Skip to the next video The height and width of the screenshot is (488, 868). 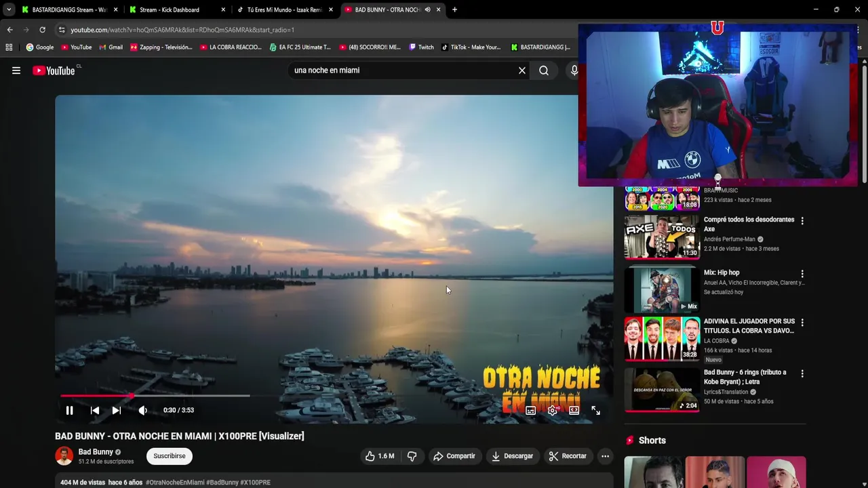point(117,410)
